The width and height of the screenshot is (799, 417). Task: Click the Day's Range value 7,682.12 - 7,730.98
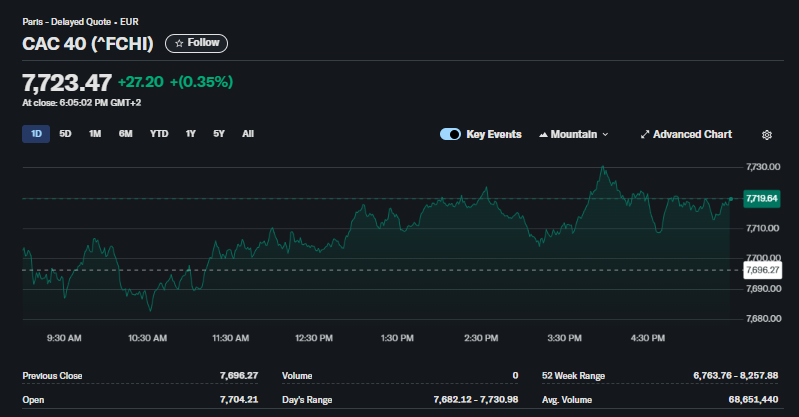[476, 399]
